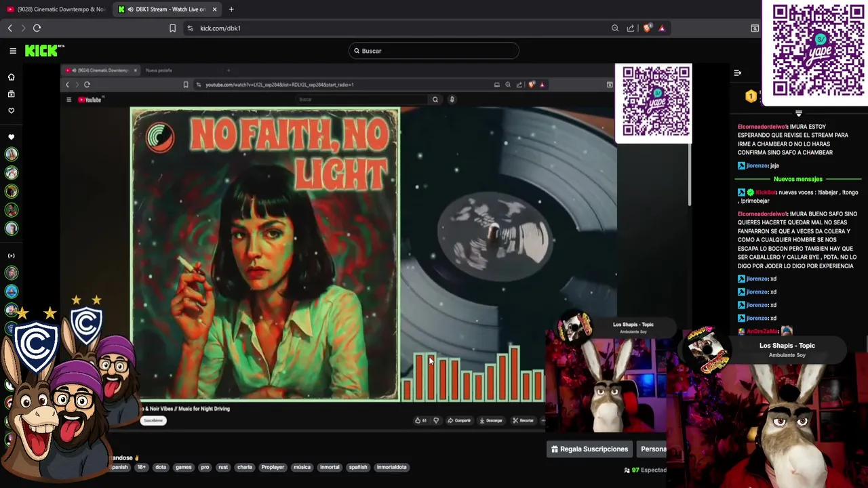
Task: Open the third followed channel avatar
Action: click(x=12, y=192)
